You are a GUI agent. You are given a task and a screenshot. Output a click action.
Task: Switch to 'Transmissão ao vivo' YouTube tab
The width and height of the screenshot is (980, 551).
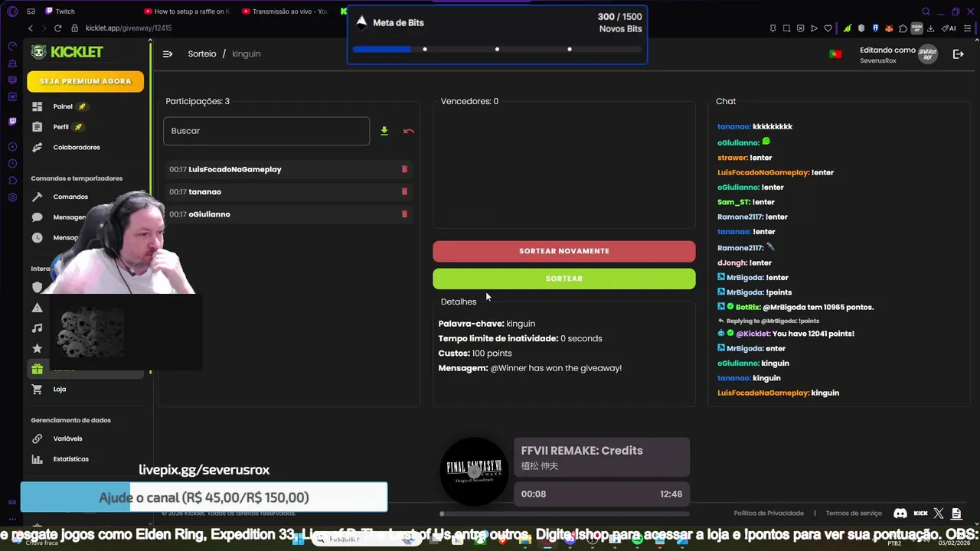point(286,11)
